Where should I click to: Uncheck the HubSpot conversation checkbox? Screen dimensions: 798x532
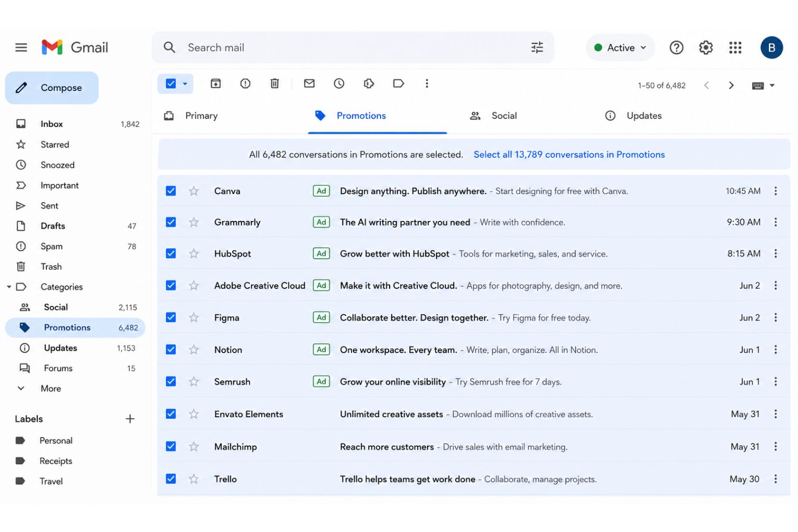click(x=171, y=254)
